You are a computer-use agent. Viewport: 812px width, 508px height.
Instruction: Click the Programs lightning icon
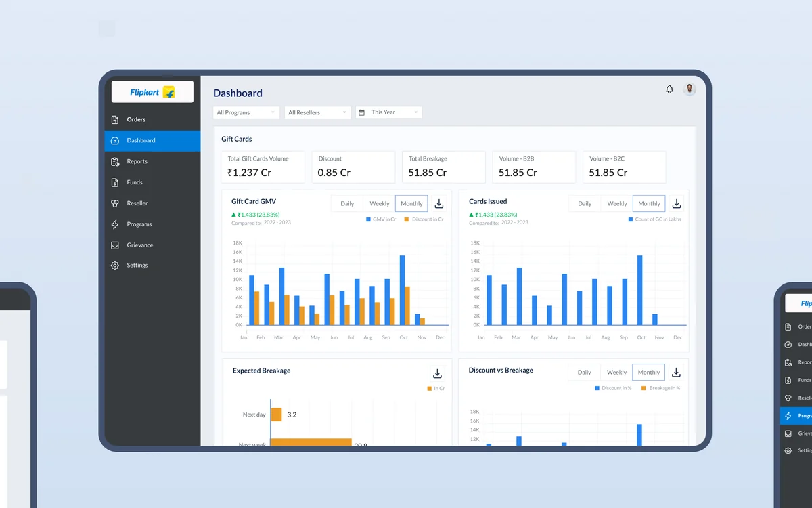[115, 224]
